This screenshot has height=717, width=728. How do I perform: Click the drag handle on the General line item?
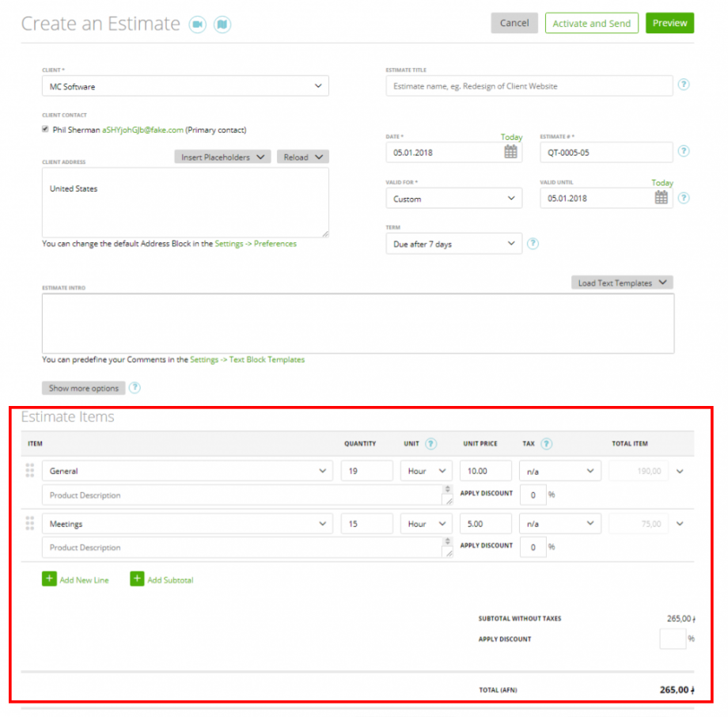[x=29, y=470]
